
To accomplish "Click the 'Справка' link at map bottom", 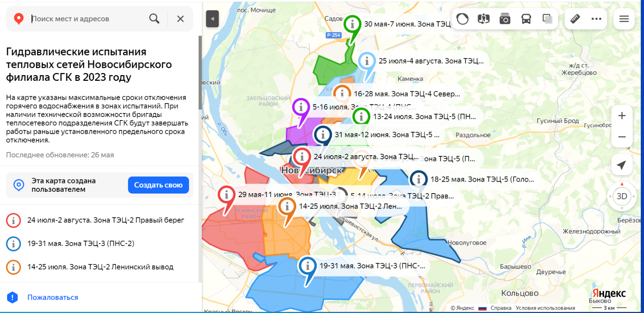I will pyautogui.click(x=501, y=308).
